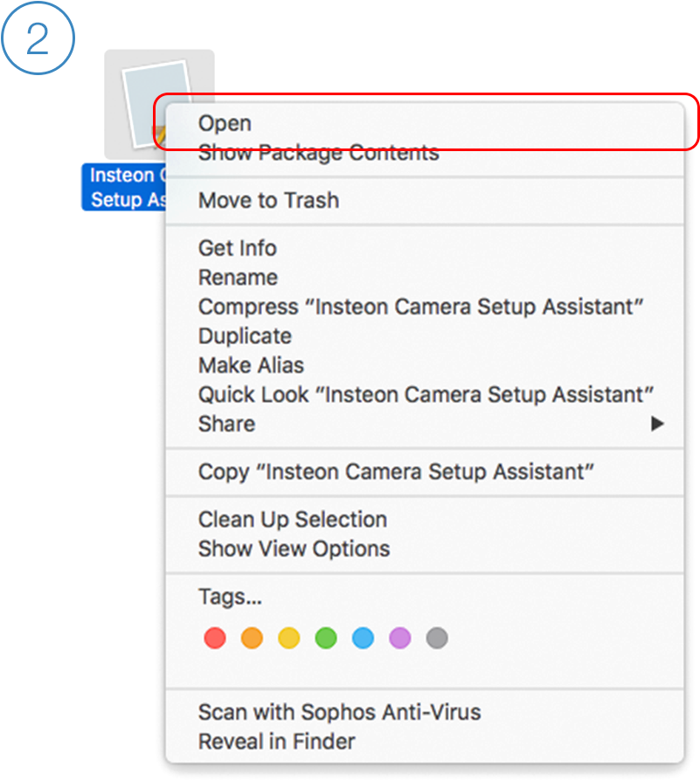This screenshot has width=700, height=780.
Task: Apply the green tag color
Action: (x=326, y=638)
